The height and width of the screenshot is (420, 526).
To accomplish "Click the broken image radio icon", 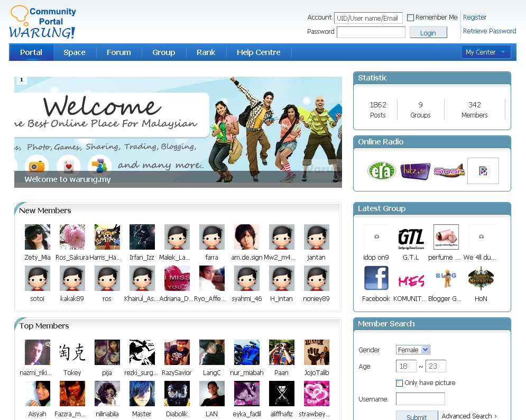I will [x=483, y=171].
